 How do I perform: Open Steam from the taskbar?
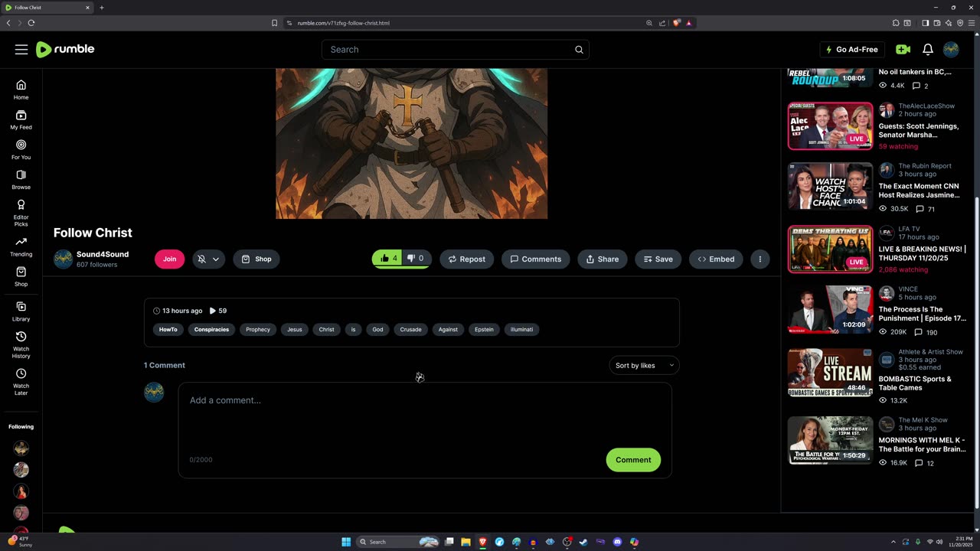point(583,542)
